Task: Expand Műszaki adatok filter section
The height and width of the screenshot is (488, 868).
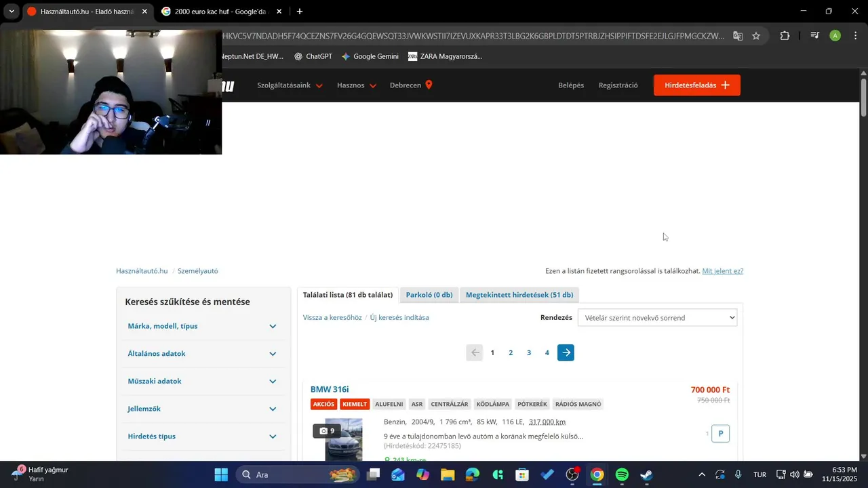Action: 203,381
